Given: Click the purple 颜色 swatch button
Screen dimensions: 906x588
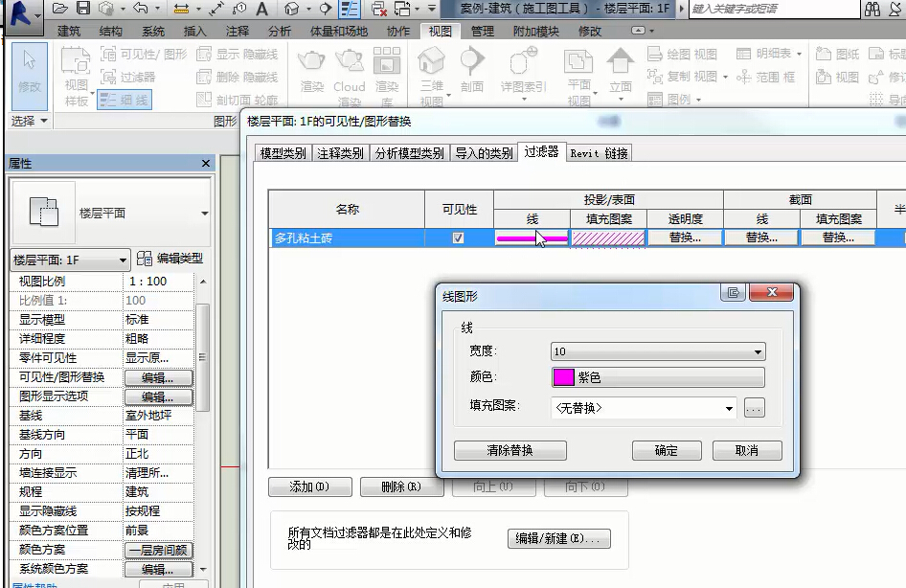Looking at the screenshot, I should [658, 377].
